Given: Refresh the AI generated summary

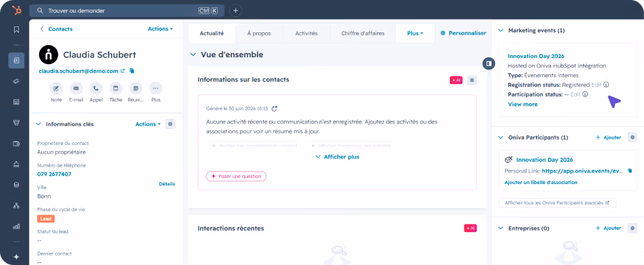Looking at the screenshot, I should click(274, 109).
